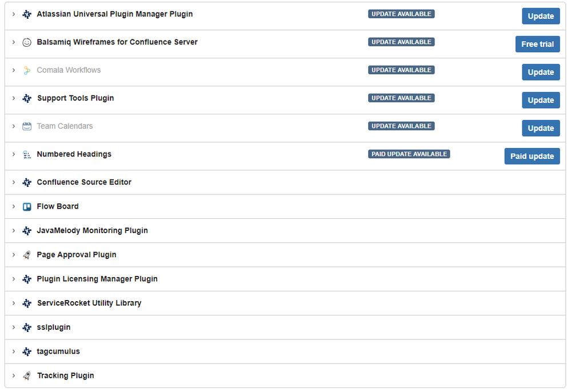Click the Support Tools Plugin puzzle icon
This screenshot has height=392, width=571.
(27, 98)
